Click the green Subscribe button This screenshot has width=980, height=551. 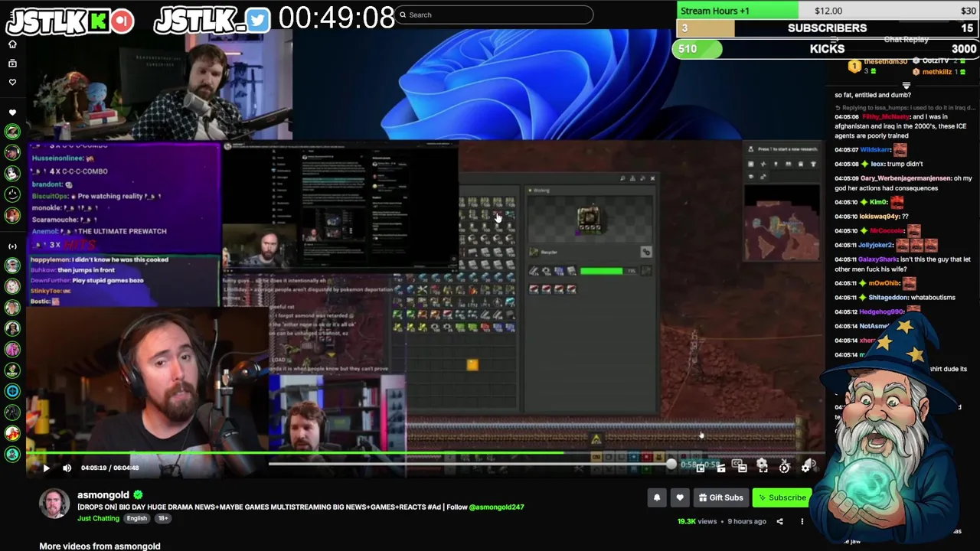(782, 497)
